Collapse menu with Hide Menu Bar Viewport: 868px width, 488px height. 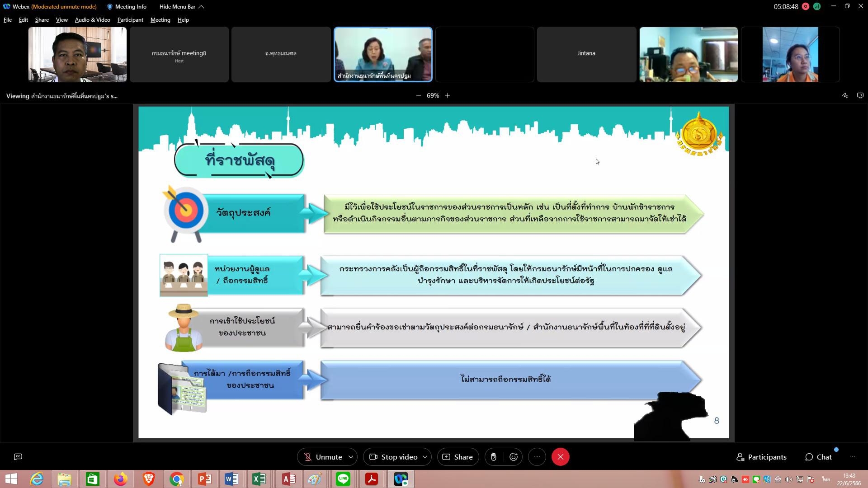pyautogui.click(x=181, y=7)
